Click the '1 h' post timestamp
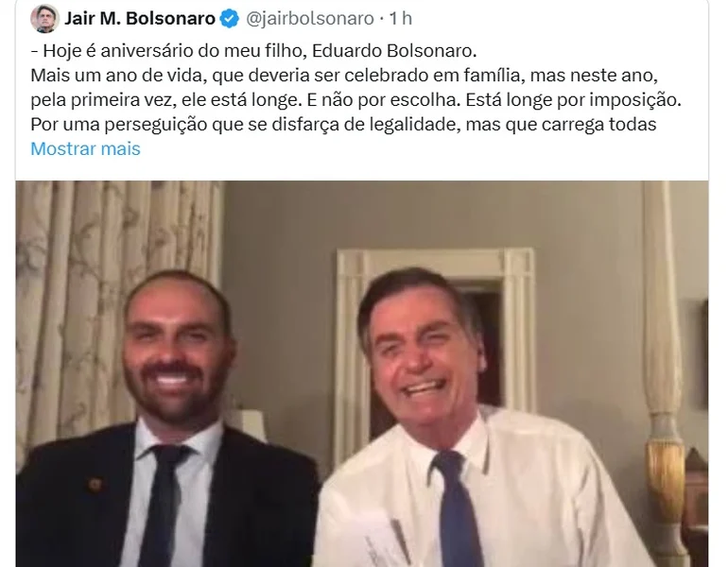 click(x=400, y=19)
